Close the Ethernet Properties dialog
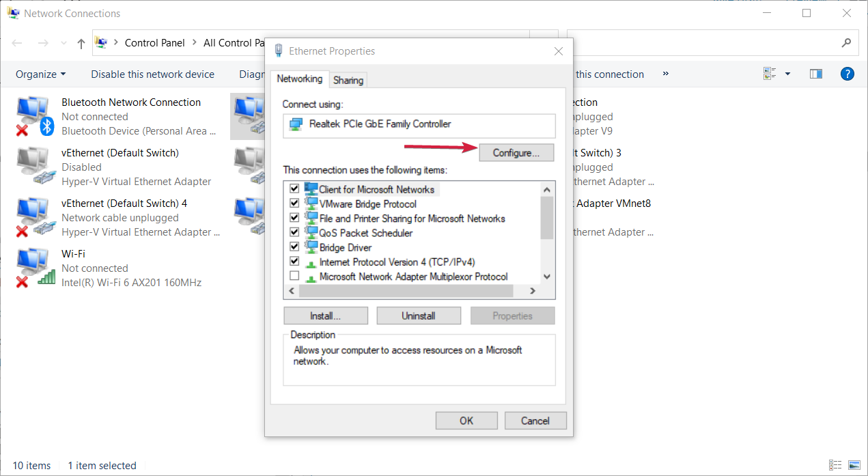Image resolution: width=868 pixels, height=476 pixels. [558, 51]
